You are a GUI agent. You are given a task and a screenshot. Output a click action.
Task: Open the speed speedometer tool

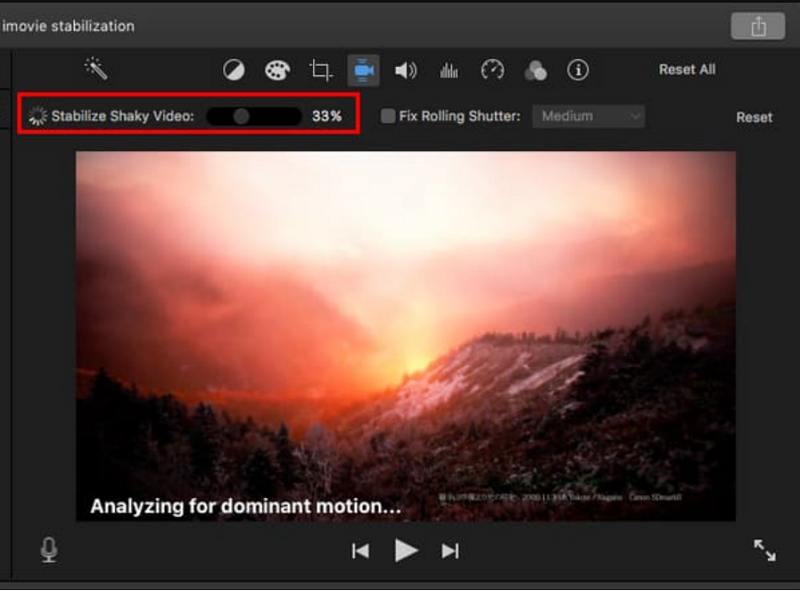(x=492, y=70)
